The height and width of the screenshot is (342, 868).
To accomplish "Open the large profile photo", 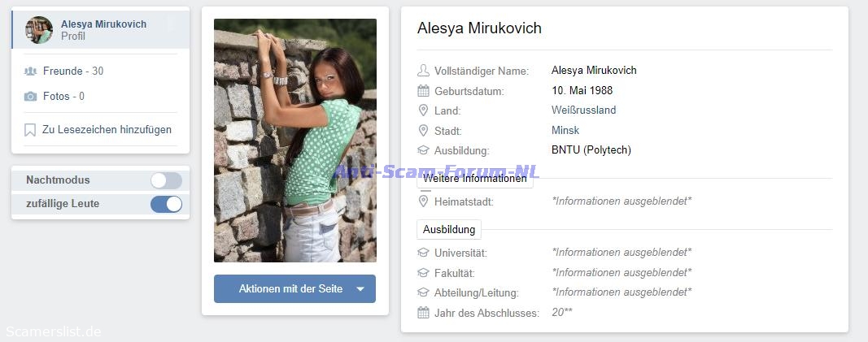I will click(295, 141).
